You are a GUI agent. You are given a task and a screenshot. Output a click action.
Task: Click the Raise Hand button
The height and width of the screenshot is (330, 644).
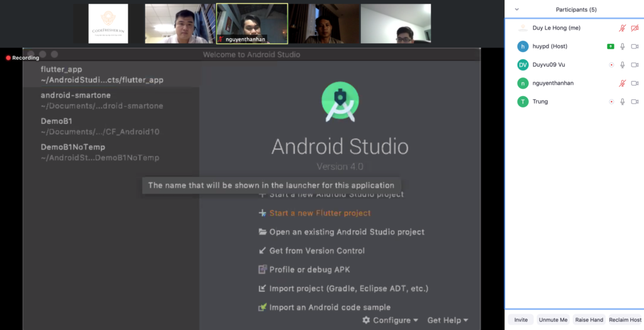coord(588,320)
